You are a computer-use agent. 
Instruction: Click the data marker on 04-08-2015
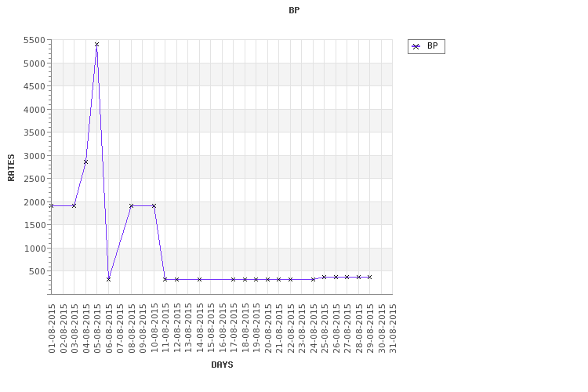pos(85,162)
